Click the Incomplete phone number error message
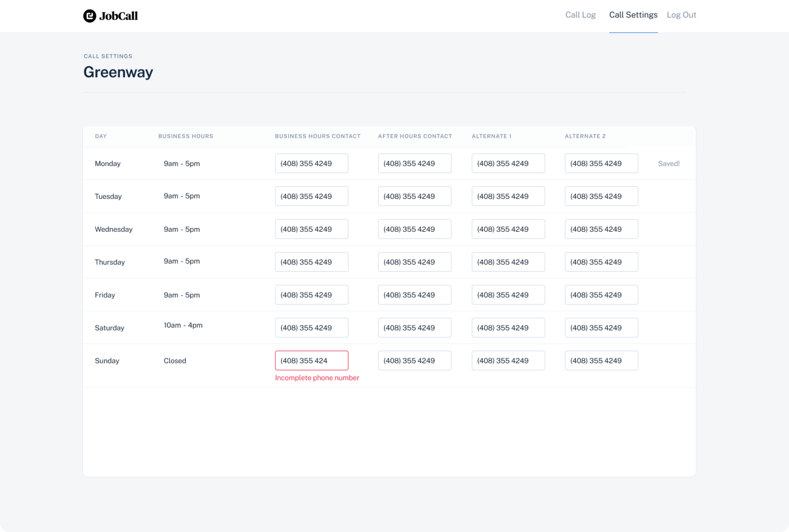The width and height of the screenshot is (789, 532). click(317, 378)
